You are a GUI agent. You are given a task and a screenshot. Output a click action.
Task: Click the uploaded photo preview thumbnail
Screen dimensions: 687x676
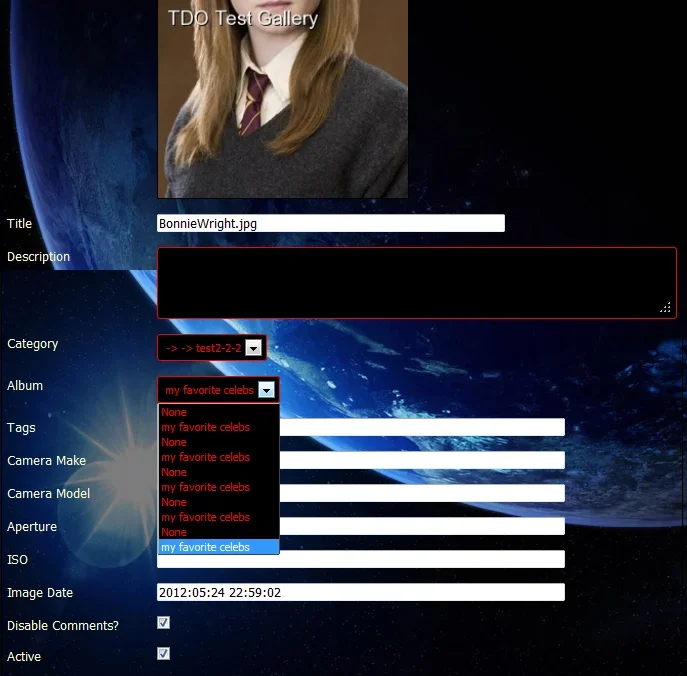[283, 99]
